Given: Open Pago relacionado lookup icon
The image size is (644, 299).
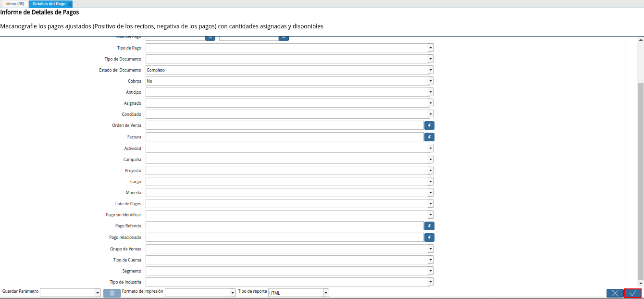Looking at the screenshot, I should (429, 237).
